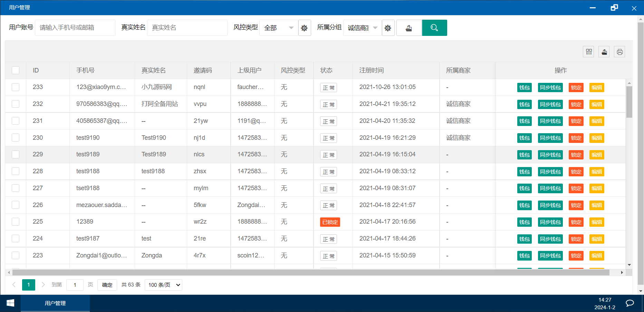Go to next page arrow
644x312 pixels.
(x=43, y=285)
